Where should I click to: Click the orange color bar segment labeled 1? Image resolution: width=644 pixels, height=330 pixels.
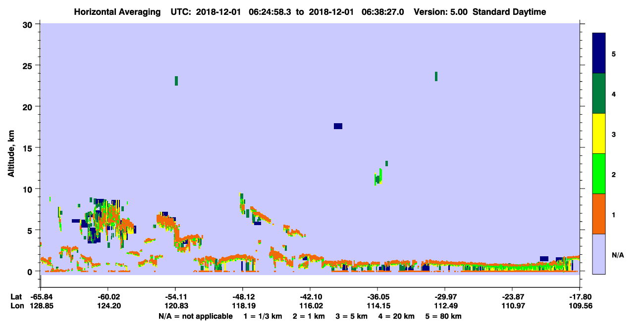(x=599, y=214)
